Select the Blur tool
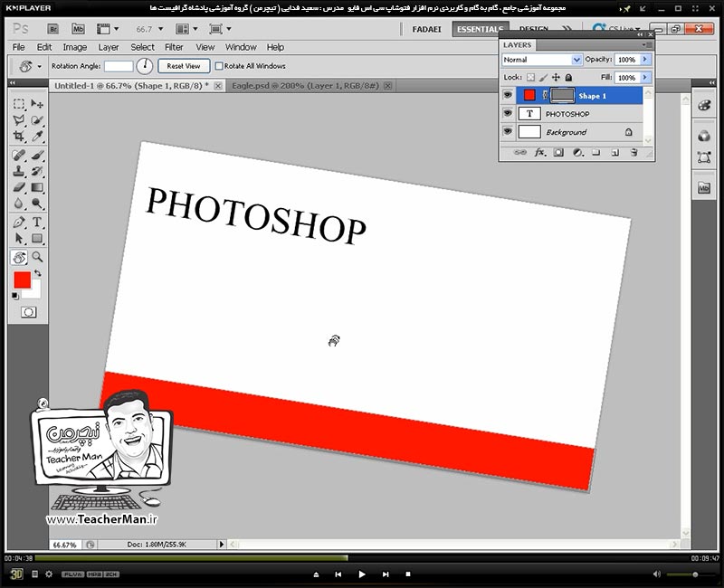Image resolution: width=724 pixels, height=588 pixels. tap(19, 204)
